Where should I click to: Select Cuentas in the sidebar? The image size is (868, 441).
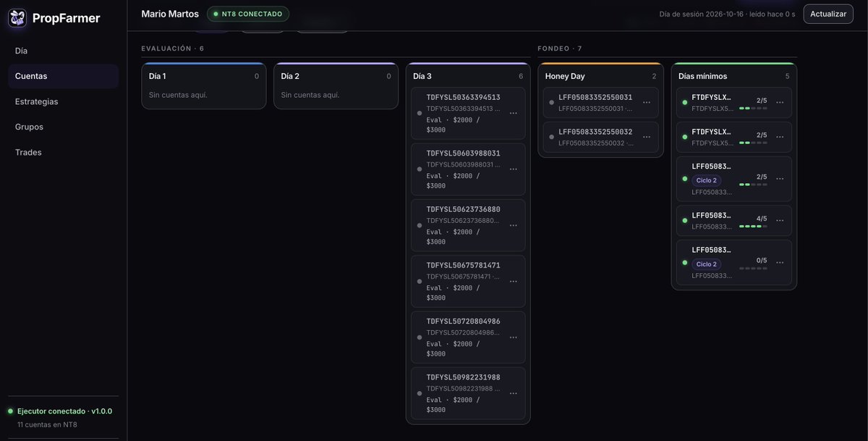(64, 76)
